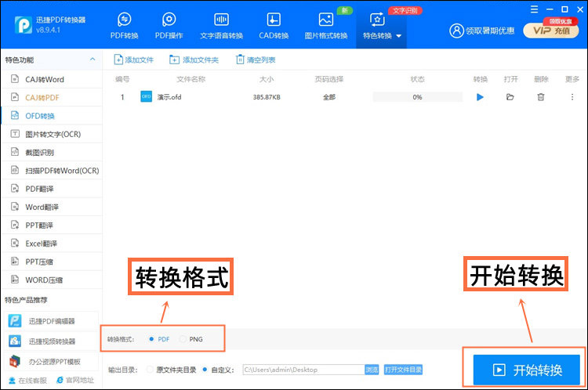The height and width of the screenshot is (390, 588).
Task: Click the 清空列表 trash button
Action: click(x=256, y=60)
